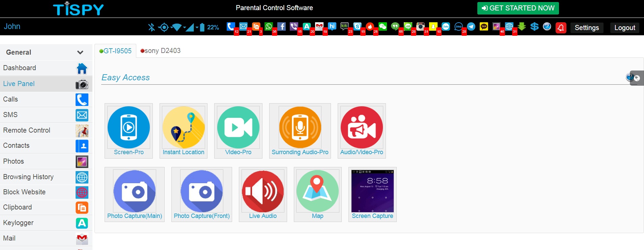This screenshot has width=644, height=250.
Task: Open Screen Capture thumbnail
Action: click(x=372, y=194)
